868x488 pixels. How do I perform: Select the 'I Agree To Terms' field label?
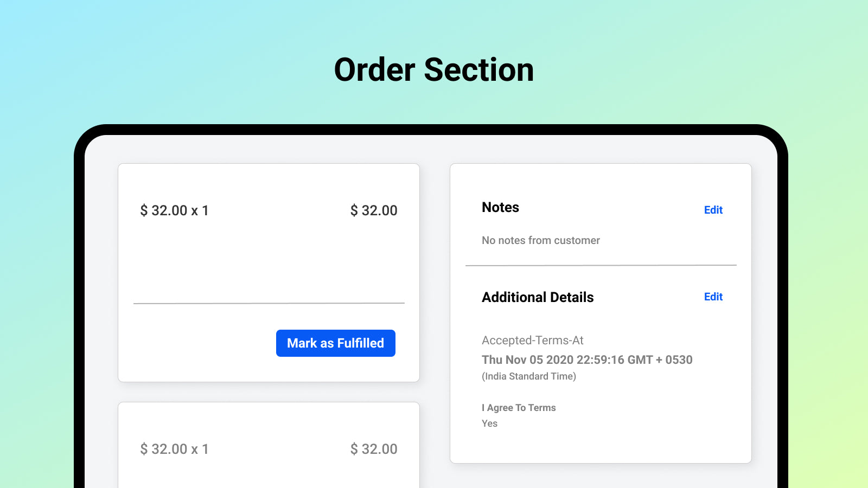pos(519,408)
